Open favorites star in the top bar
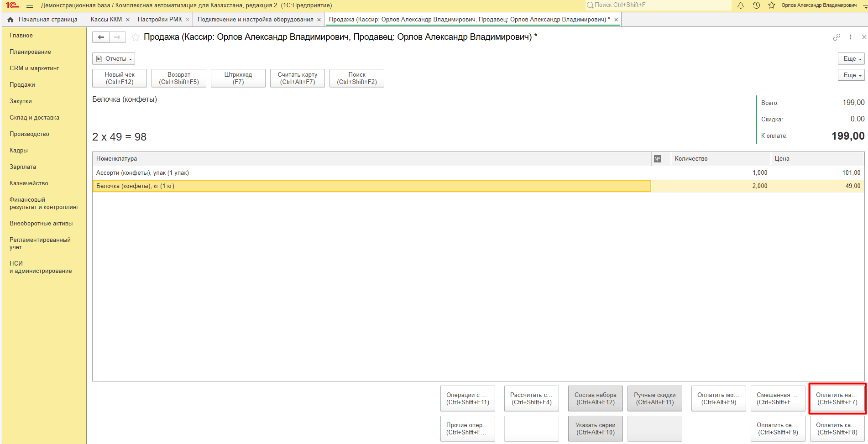The height and width of the screenshot is (444, 868). pyautogui.click(x=772, y=5)
